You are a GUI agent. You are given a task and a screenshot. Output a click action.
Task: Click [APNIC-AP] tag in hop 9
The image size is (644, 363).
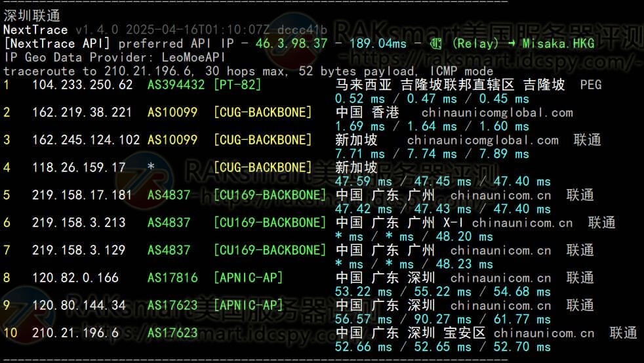[248, 305]
